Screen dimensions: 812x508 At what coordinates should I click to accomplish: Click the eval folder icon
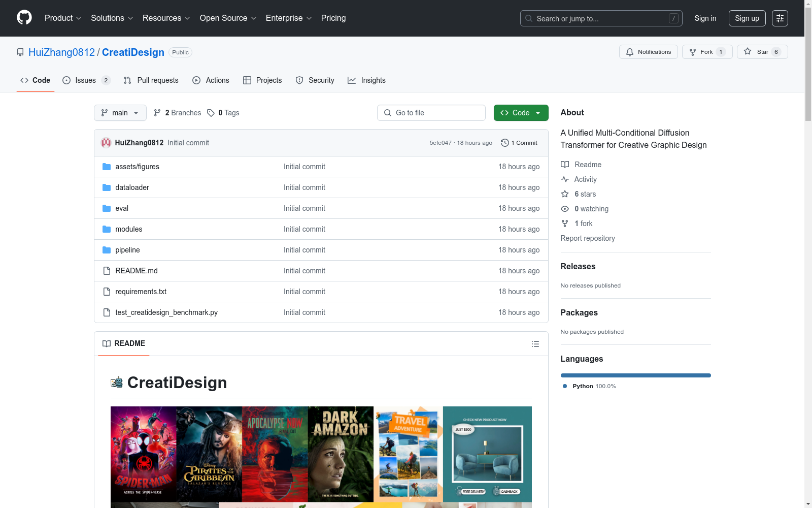(107, 208)
